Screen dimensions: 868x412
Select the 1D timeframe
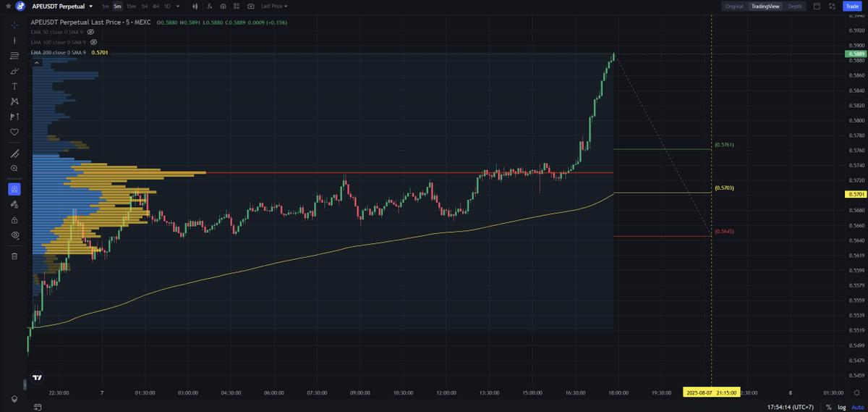click(167, 6)
